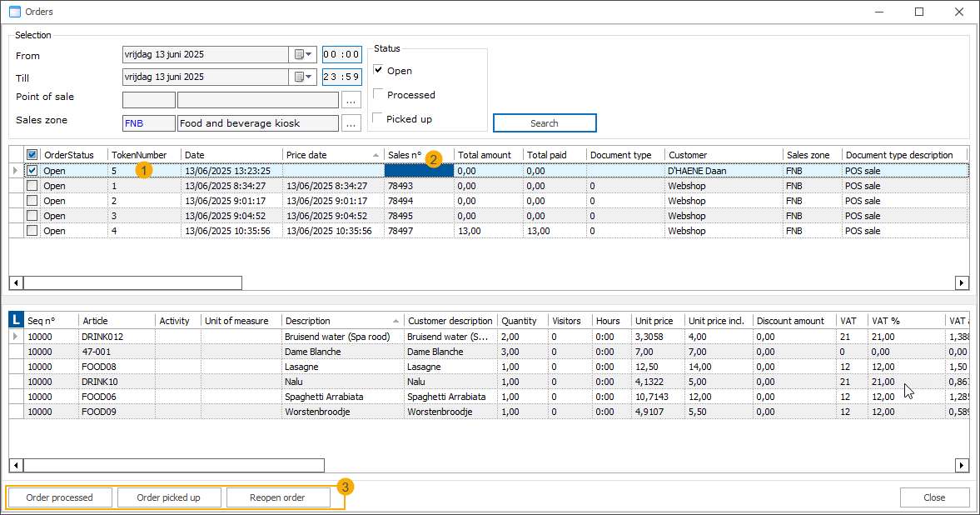Click row indicator arrow of first order

(16, 170)
